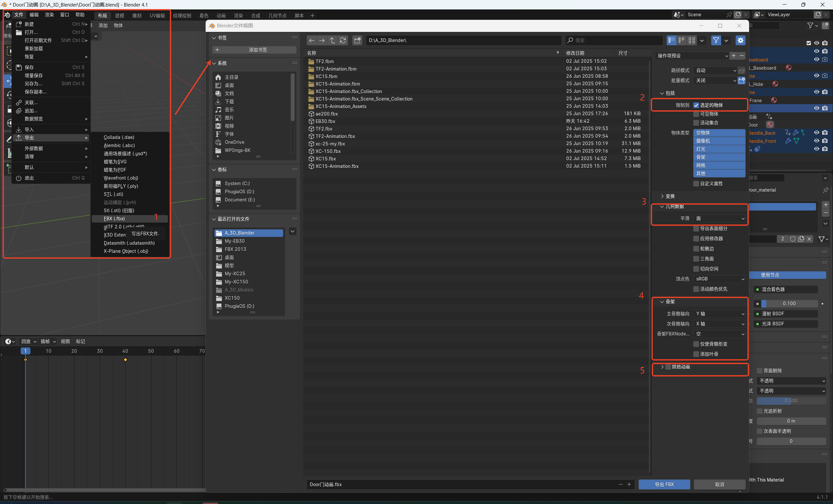Refresh the file list icon
The width and height of the screenshot is (833, 504).
(343, 40)
